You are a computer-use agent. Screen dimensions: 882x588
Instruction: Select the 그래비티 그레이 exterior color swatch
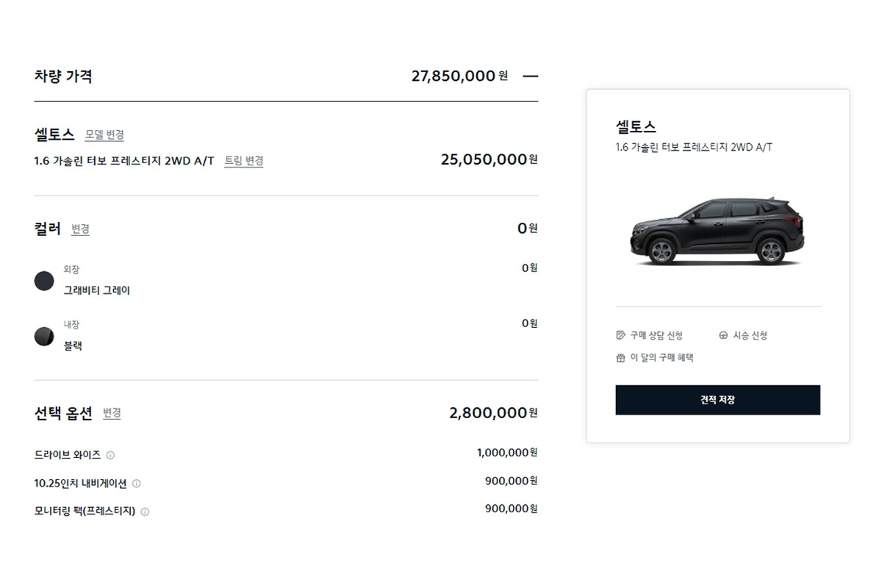point(44,281)
